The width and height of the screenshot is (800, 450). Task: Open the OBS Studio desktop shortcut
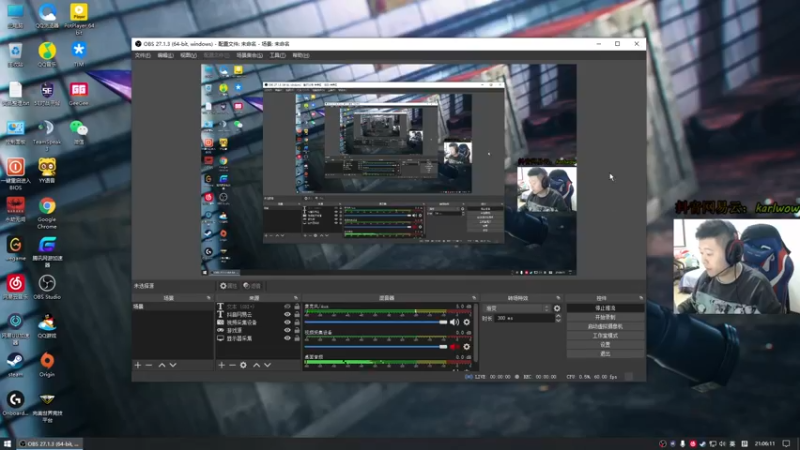coord(47,287)
